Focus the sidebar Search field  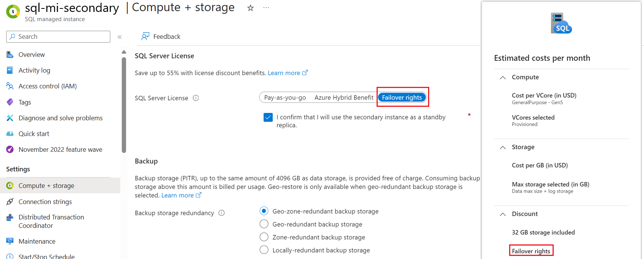tap(58, 37)
